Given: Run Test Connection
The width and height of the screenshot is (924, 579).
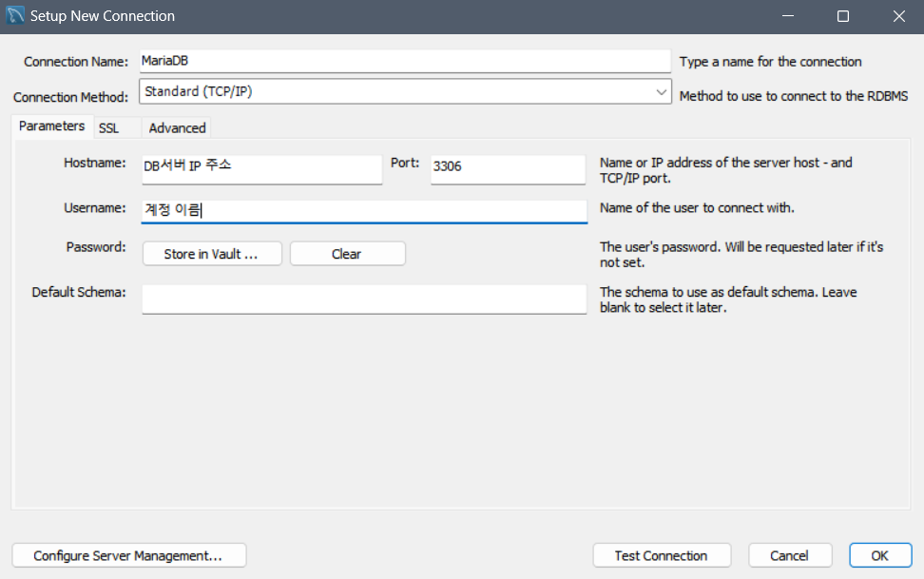Looking at the screenshot, I should point(662,555).
